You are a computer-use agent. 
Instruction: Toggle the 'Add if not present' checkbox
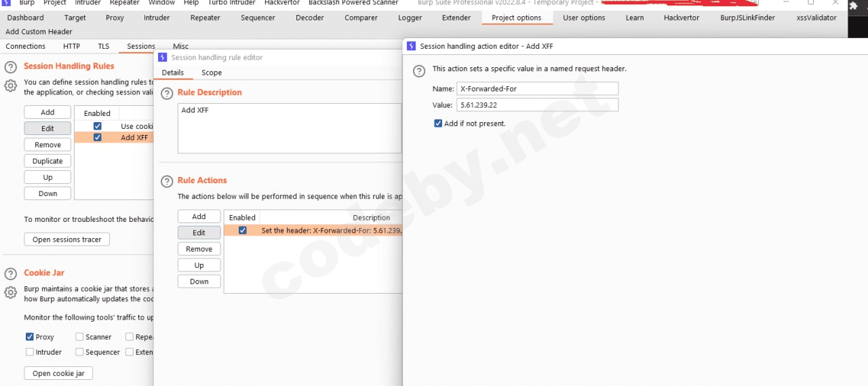coord(438,123)
